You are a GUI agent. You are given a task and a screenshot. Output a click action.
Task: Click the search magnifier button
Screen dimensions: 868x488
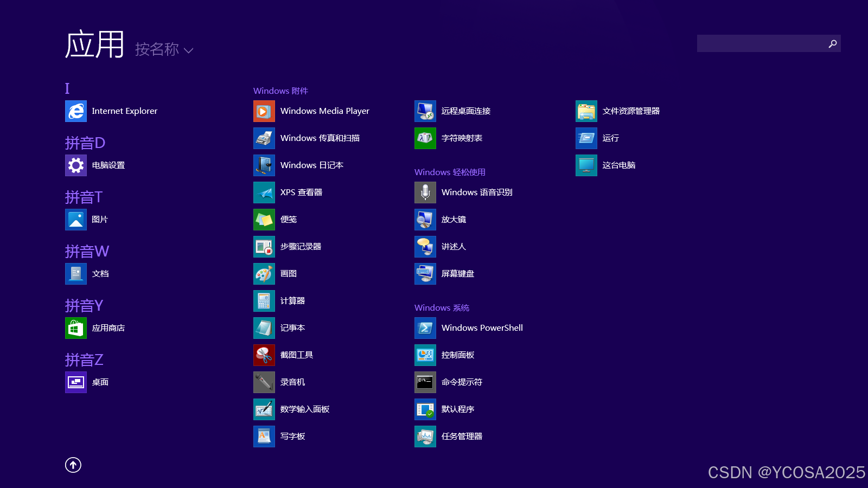pos(833,43)
